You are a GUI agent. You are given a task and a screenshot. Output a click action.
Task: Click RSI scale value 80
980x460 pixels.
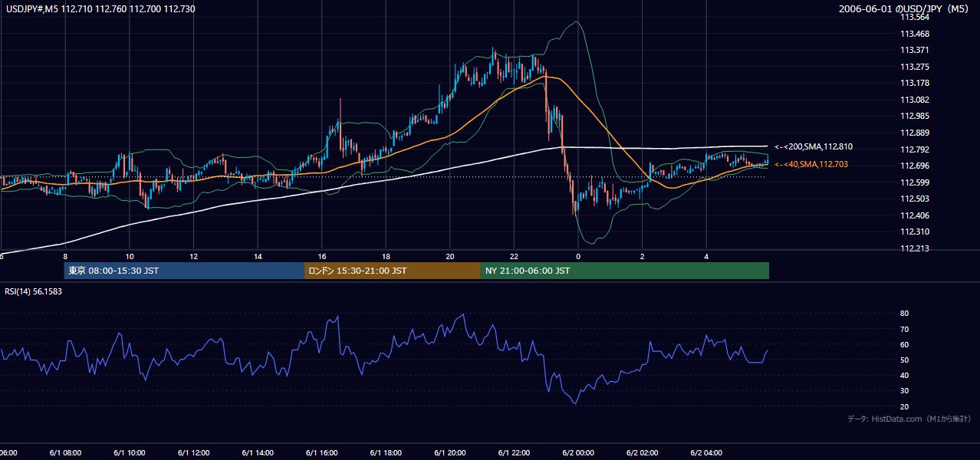[904, 314]
